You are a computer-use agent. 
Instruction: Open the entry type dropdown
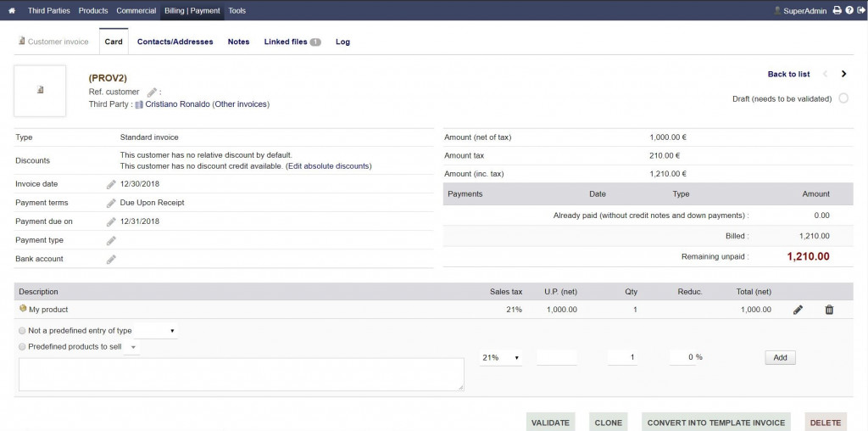click(x=157, y=331)
